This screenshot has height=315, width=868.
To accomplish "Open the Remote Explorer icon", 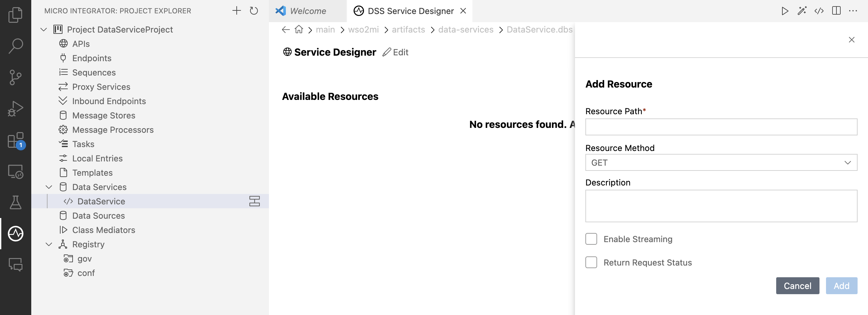I will click(x=16, y=172).
